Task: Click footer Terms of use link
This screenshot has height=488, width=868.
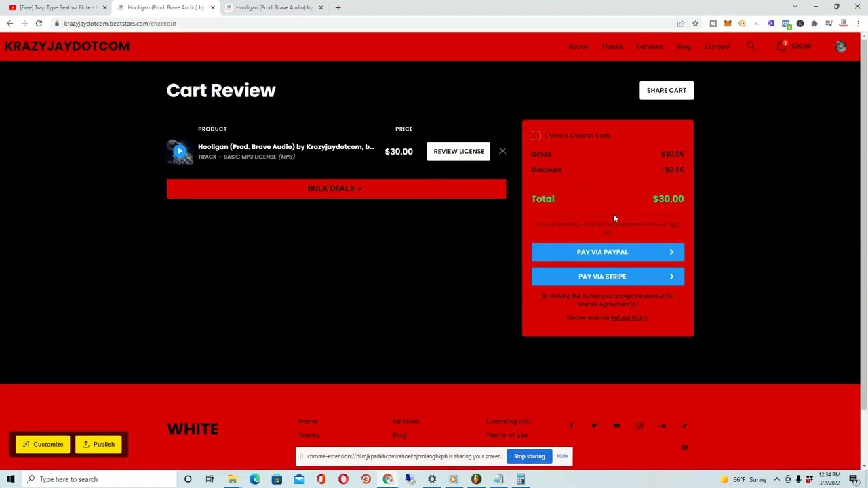Action: (x=507, y=435)
